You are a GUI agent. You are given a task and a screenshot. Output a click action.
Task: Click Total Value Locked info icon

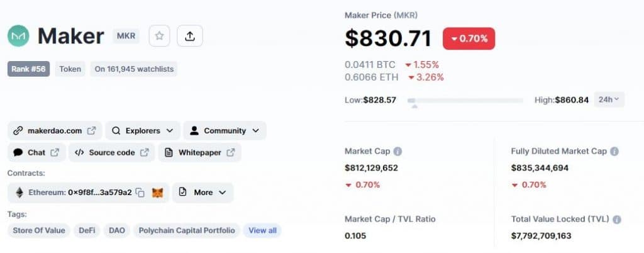[617, 219]
